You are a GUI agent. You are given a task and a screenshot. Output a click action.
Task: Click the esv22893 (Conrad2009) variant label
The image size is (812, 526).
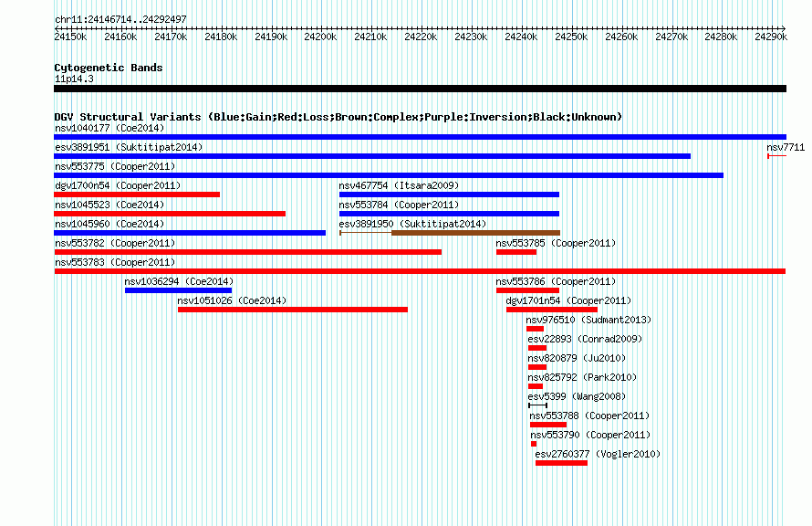pyautogui.click(x=585, y=339)
